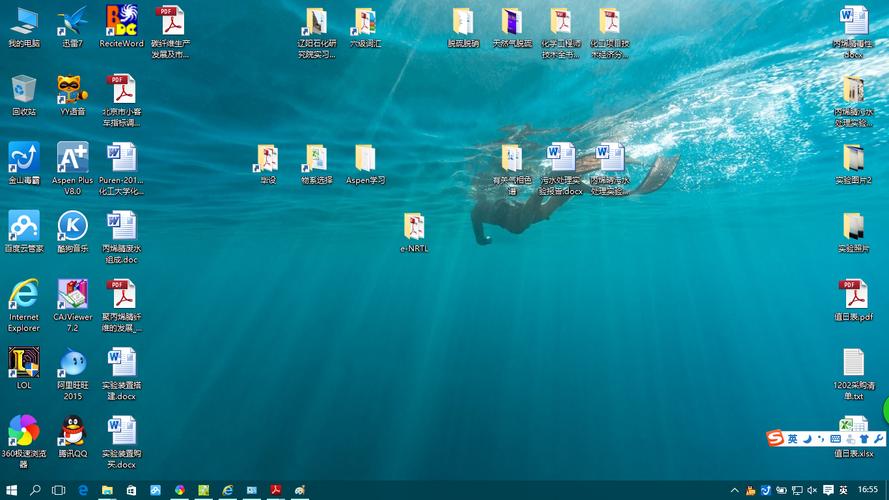Open File Explorer from the taskbar
889x500 pixels.
[x=107, y=490]
